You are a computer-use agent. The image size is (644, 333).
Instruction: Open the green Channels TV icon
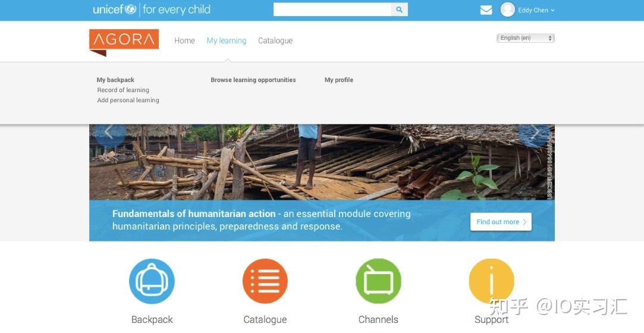pyautogui.click(x=378, y=281)
